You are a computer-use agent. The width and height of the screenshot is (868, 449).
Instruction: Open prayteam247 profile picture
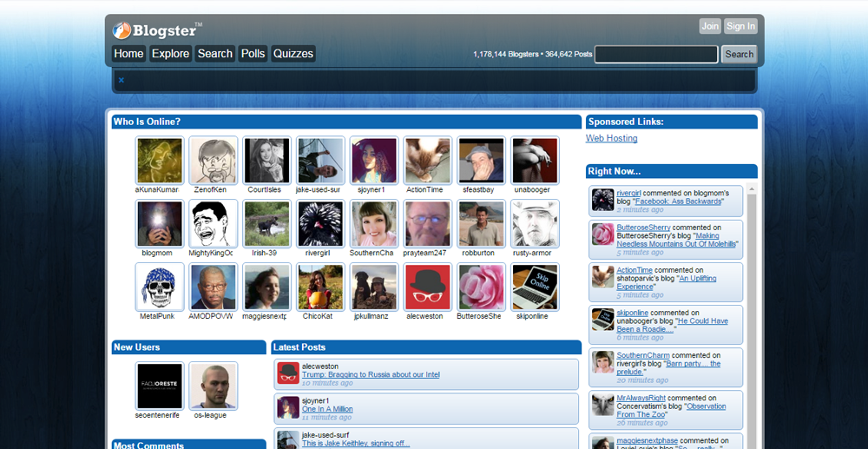(427, 224)
